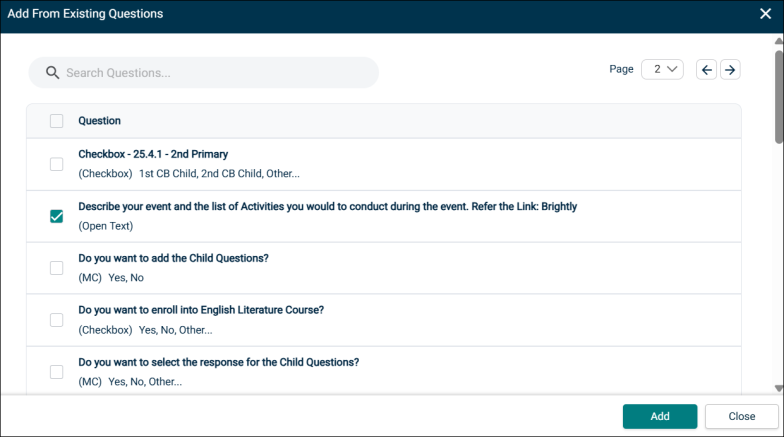The width and height of the screenshot is (784, 437).
Task: Click the scrollbar up arrow
Action: (x=778, y=41)
